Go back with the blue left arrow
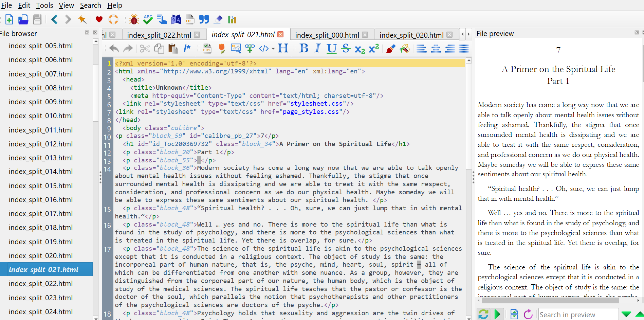Screen dimensions: 644x320 point(54,19)
